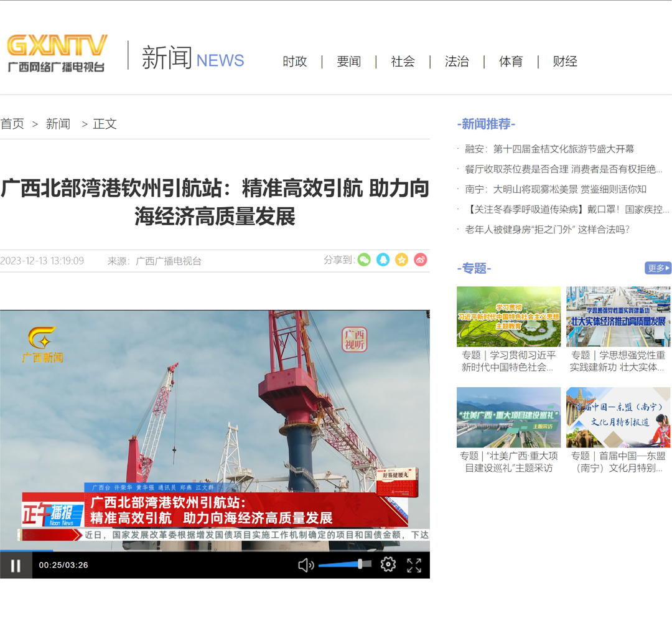Share the article via QQ
672x628 pixels.
coord(383,260)
